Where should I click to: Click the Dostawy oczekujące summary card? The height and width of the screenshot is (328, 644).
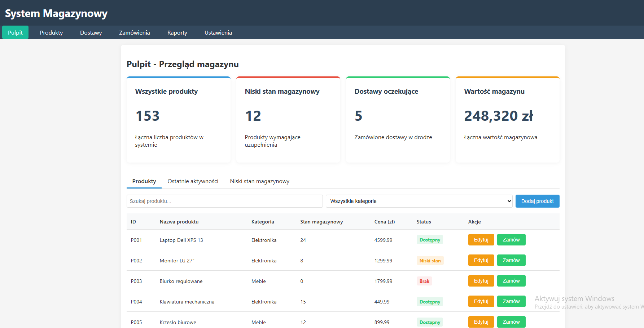coord(398,120)
